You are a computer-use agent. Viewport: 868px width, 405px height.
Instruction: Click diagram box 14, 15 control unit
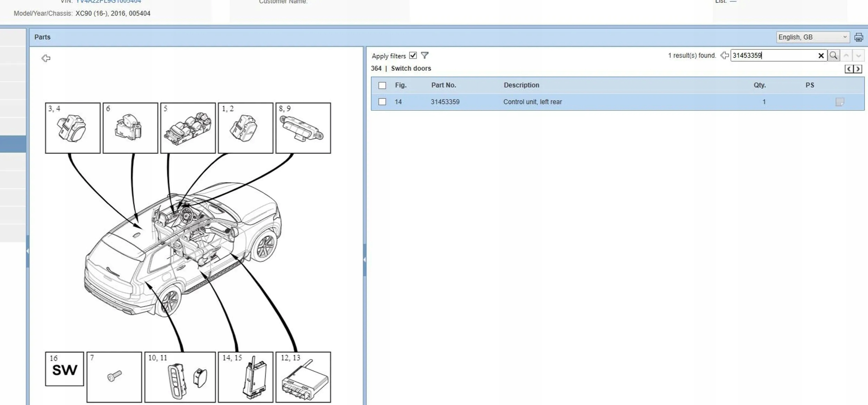pos(245,377)
